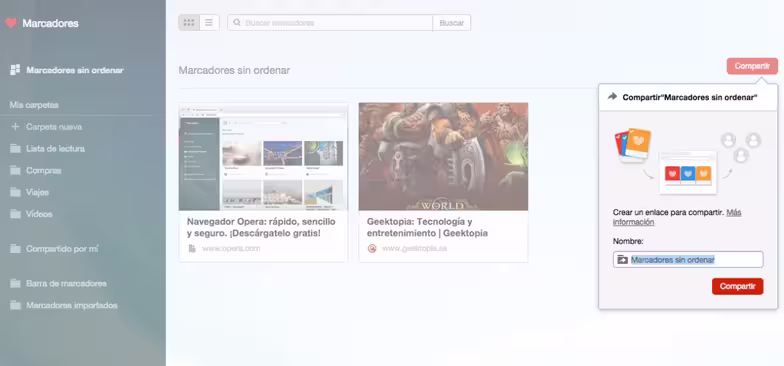Switch to list view
Viewport: 784px width, 366px height.
[209, 22]
